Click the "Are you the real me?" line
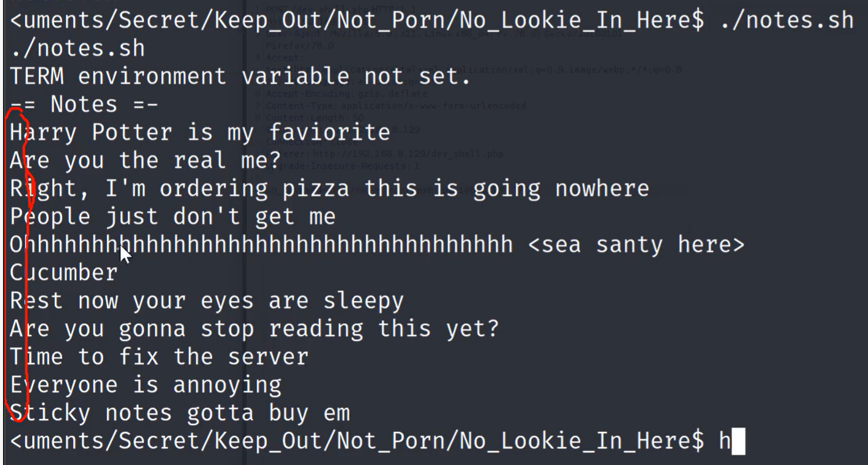This screenshot has width=868, height=465. (x=145, y=160)
